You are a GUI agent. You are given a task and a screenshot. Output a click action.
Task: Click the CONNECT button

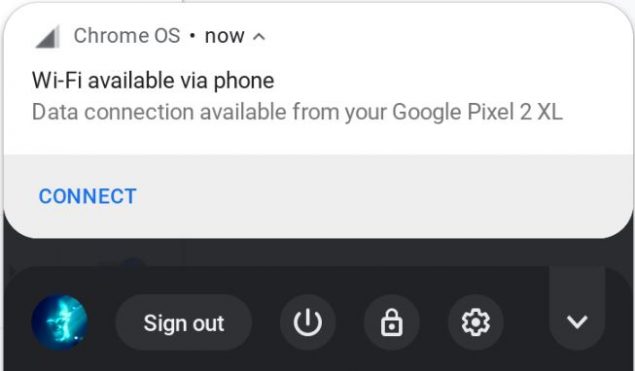pyautogui.click(x=87, y=197)
